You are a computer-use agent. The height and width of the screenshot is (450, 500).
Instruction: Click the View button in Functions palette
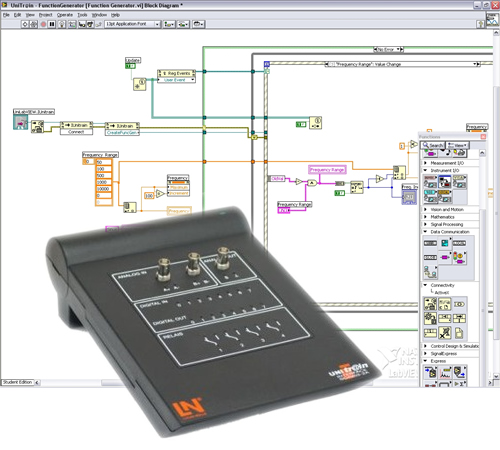click(x=458, y=145)
